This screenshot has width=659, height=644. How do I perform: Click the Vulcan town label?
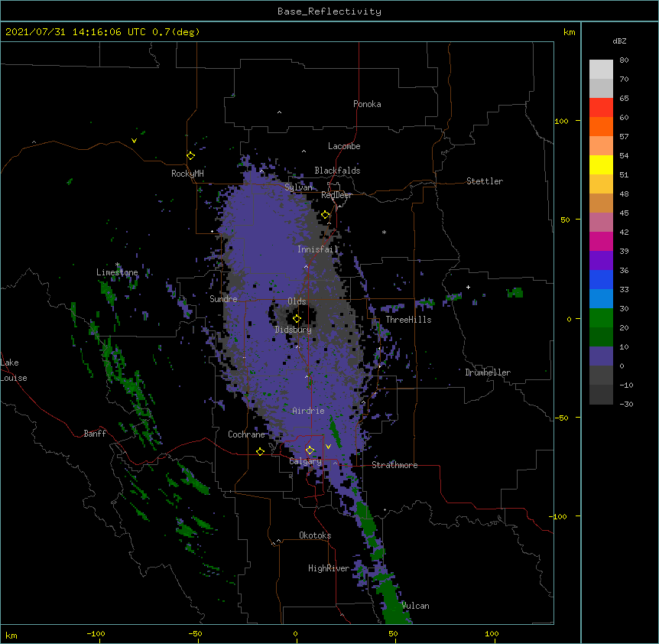click(x=415, y=606)
